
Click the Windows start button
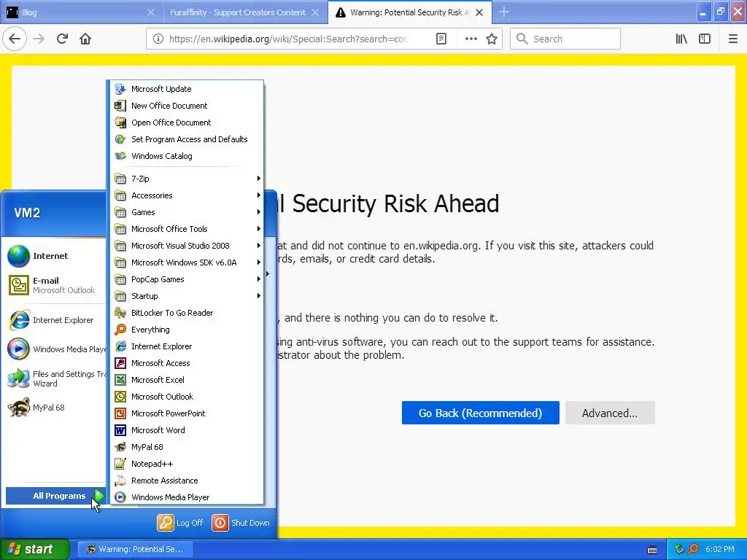[x=34, y=549]
